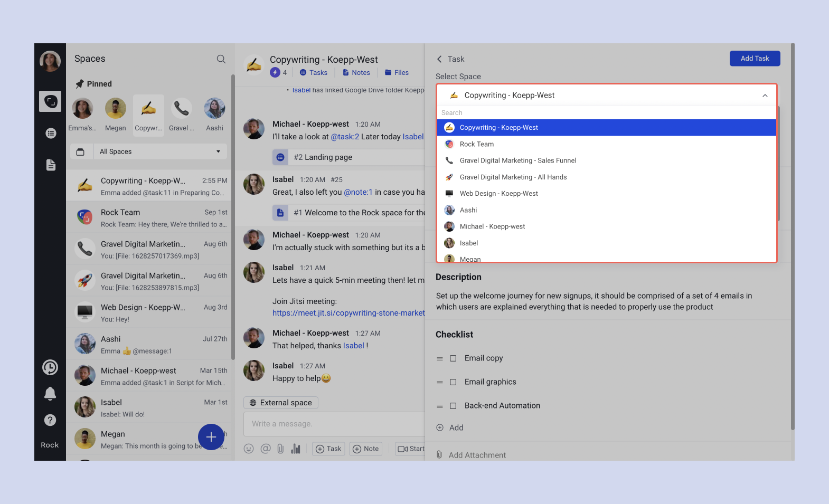Image resolution: width=829 pixels, height=504 pixels.
Task: Open the notes document icon in left sidebar
Action: pos(51,165)
